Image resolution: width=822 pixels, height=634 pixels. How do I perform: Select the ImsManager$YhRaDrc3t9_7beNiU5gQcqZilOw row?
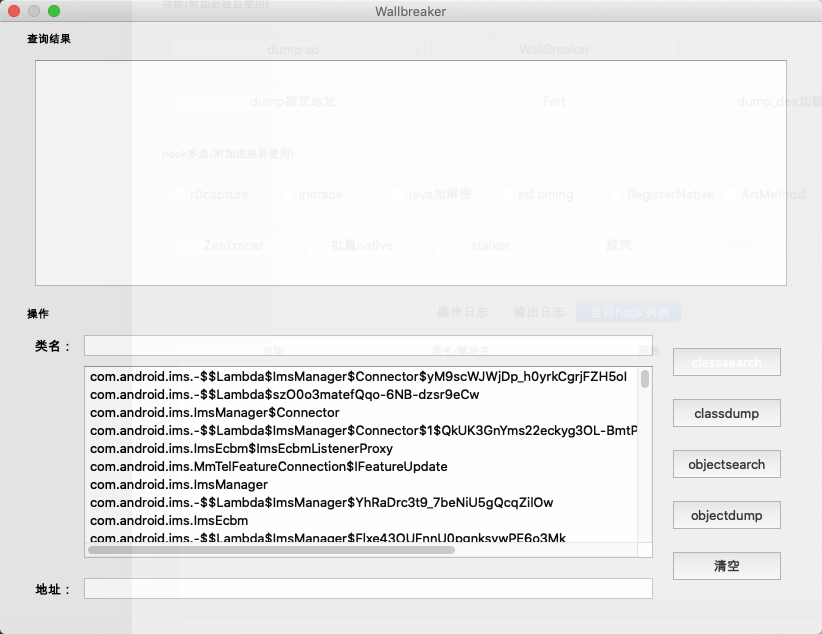point(363,502)
